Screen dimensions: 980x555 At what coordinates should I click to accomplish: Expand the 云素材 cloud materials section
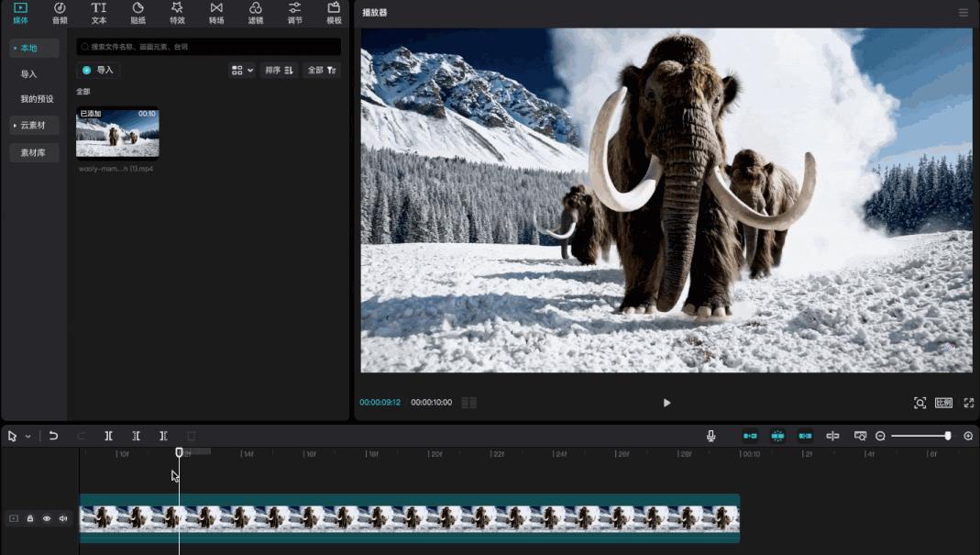(x=33, y=125)
